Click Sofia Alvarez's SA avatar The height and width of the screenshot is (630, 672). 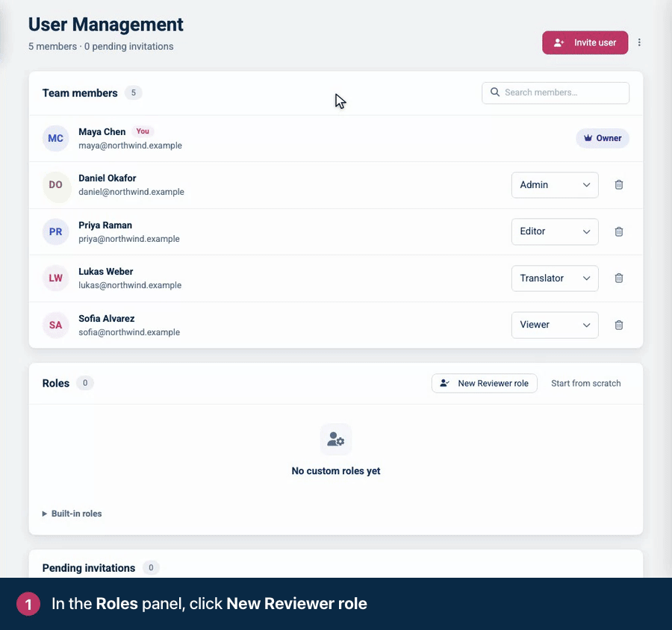56,325
